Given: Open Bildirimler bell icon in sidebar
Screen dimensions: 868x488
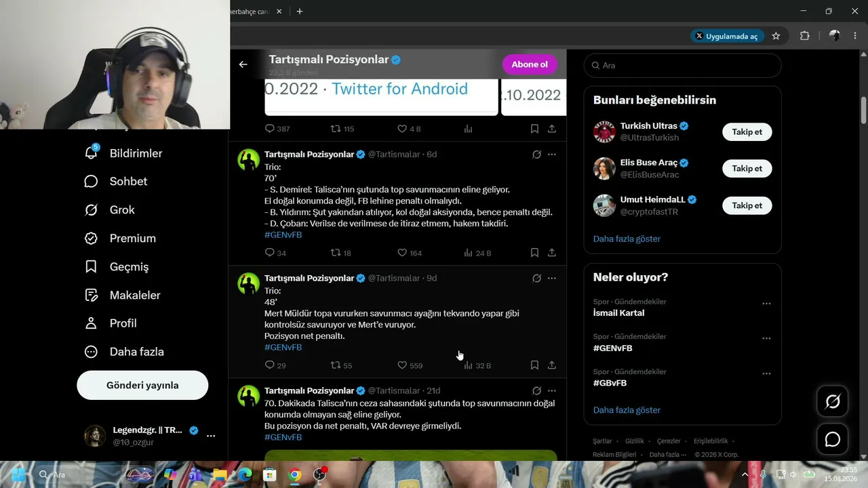Looking at the screenshot, I should (91, 152).
